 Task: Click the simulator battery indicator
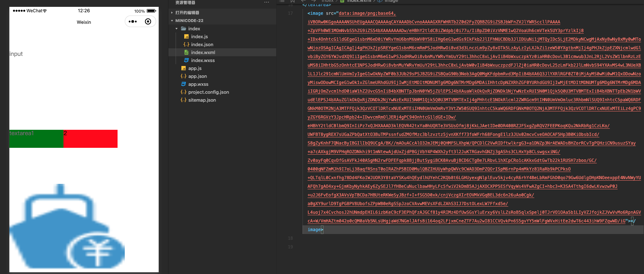(x=151, y=11)
